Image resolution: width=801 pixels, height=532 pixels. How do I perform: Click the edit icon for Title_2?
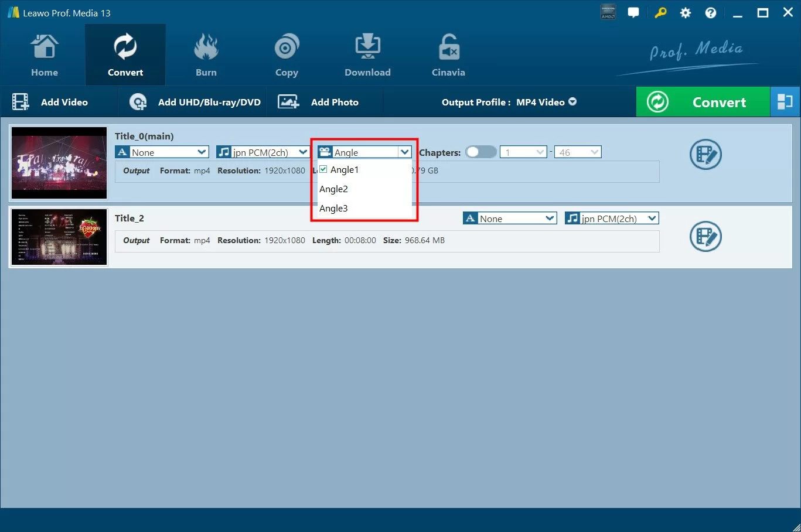pos(705,237)
